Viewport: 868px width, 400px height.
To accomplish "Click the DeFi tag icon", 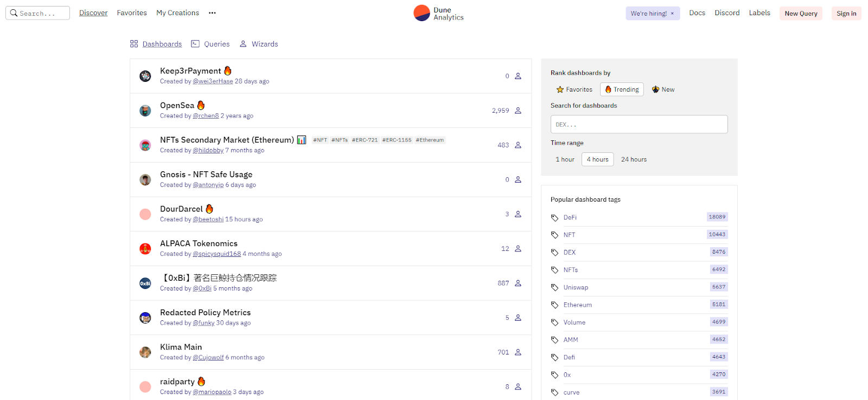I will 554,218.
